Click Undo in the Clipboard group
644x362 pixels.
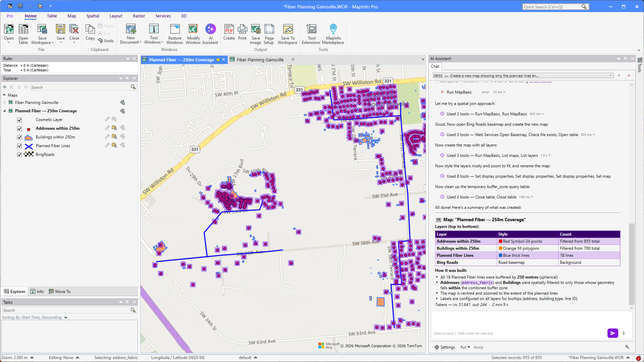tap(106, 41)
